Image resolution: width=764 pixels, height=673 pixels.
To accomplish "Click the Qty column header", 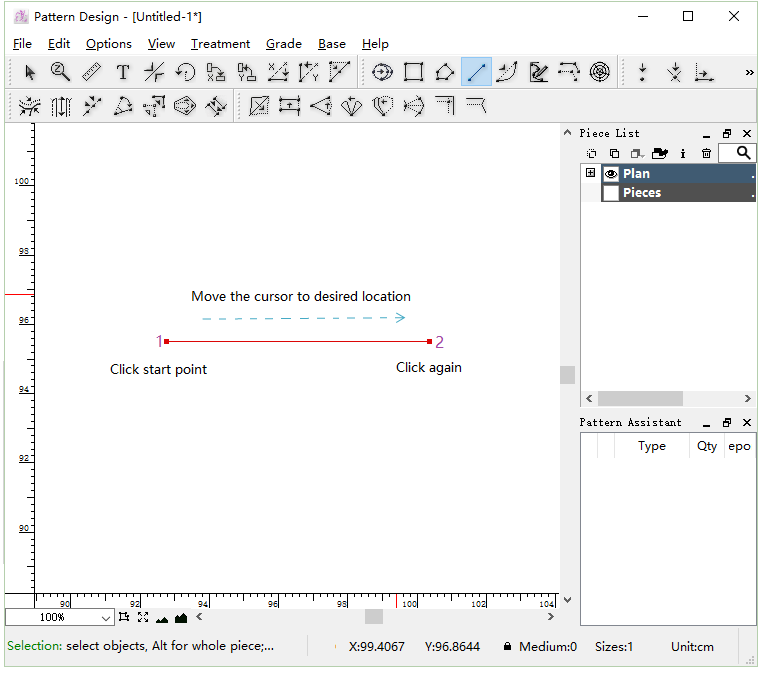I will pyautogui.click(x=707, y=446).
